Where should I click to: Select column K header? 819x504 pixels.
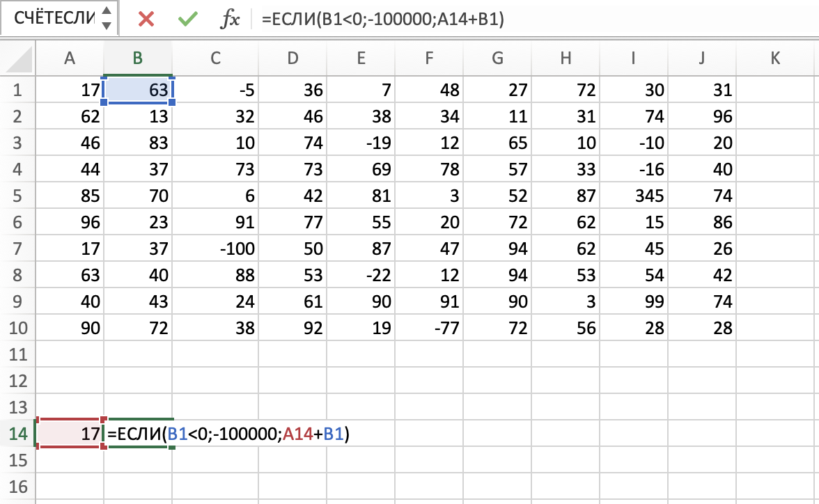[x=775, y=58]
